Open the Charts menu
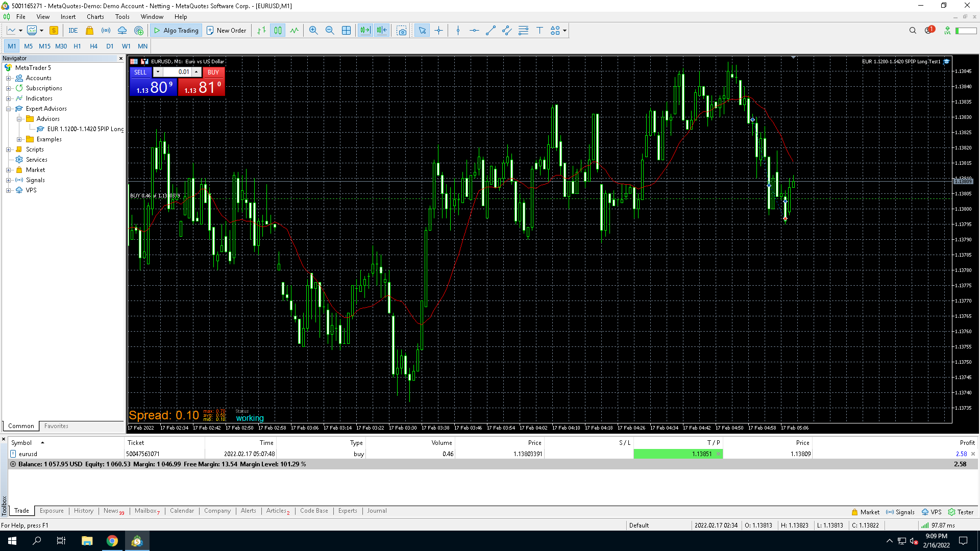Image resolution: width=980 pixels, height=551 pixels. (95, 17)
